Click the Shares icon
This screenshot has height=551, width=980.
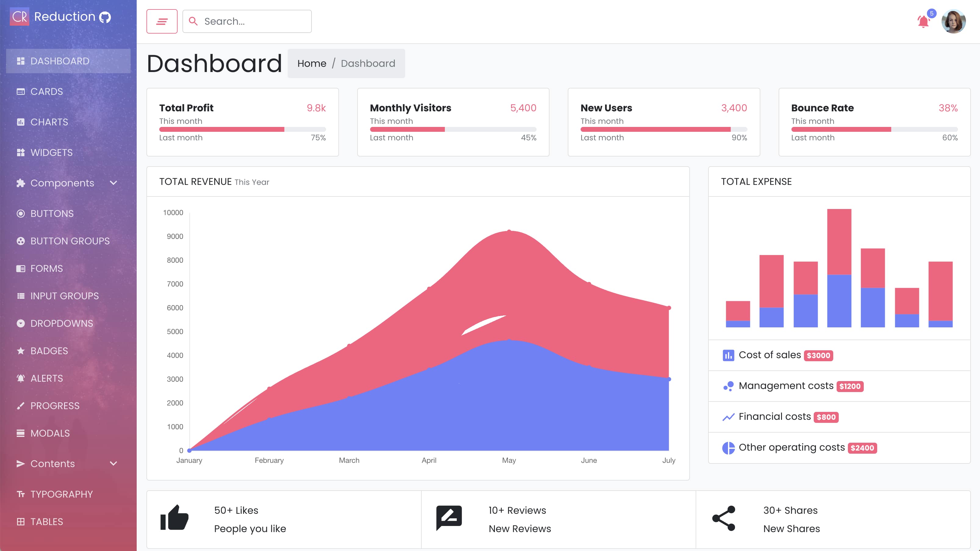point(724,518)
